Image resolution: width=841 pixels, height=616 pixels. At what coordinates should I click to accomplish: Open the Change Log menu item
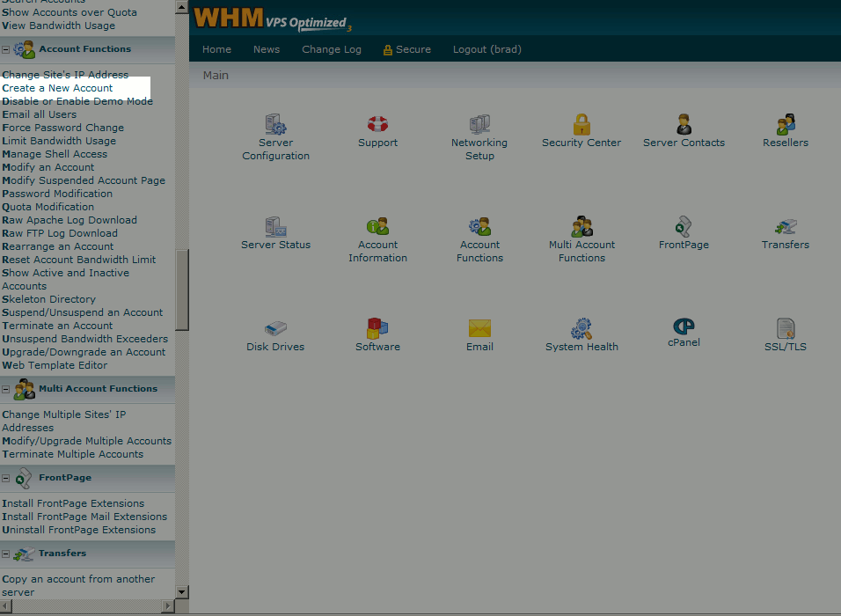point(332,49)
